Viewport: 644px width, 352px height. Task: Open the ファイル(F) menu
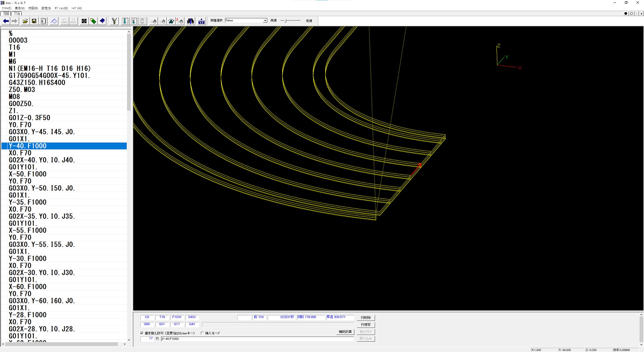click(6, 8)
